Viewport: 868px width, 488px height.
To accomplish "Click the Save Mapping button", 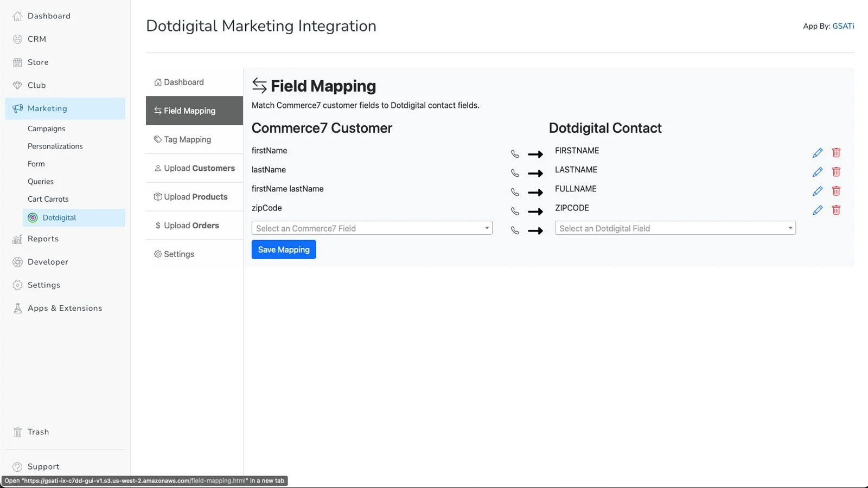I will 284,249.
